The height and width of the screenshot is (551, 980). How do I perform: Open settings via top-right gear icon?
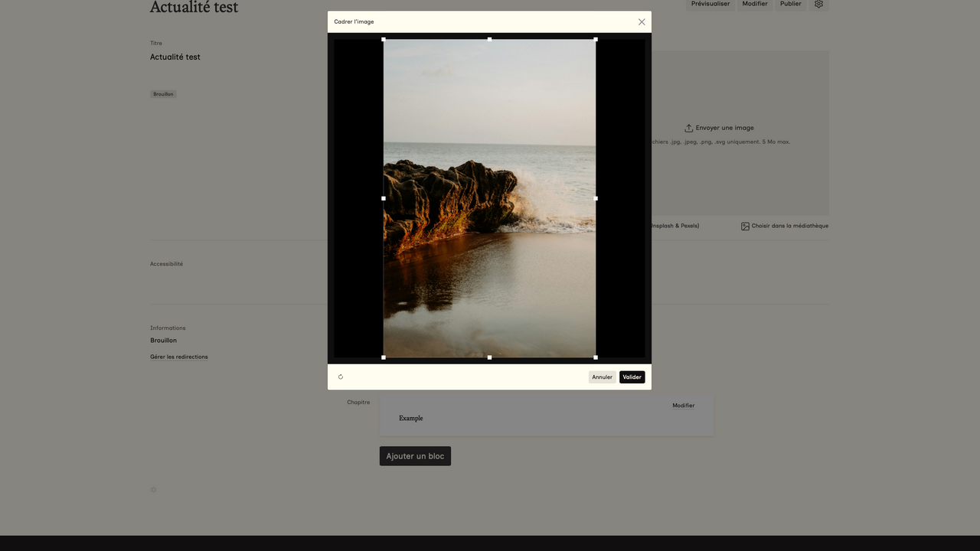point(818,4)
